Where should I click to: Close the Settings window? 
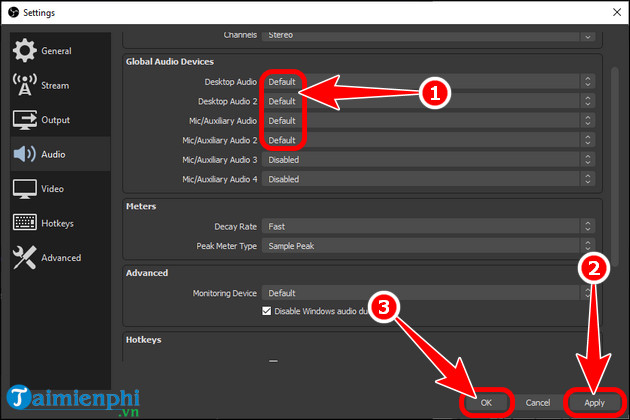click(x=617, y=12)
